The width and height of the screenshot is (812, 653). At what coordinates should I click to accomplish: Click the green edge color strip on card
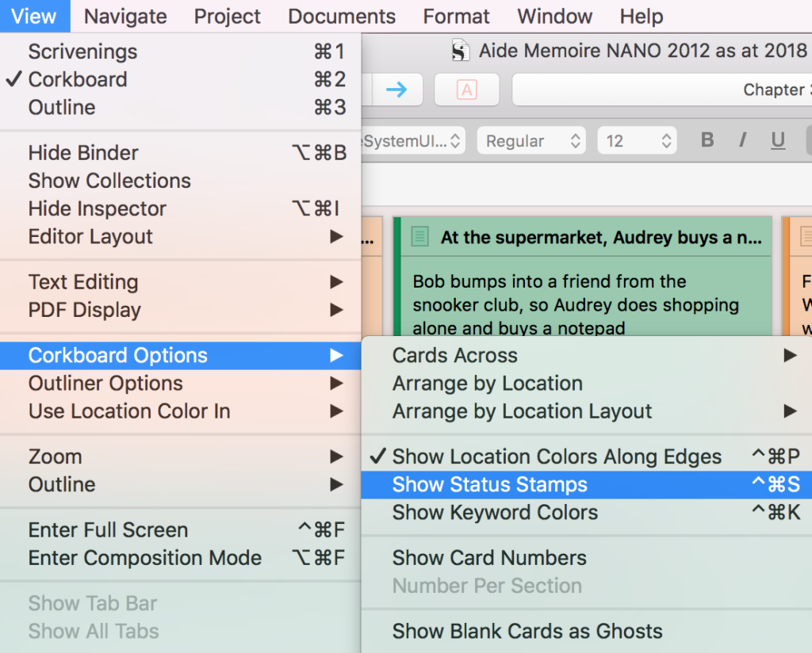tap(397, 277)
